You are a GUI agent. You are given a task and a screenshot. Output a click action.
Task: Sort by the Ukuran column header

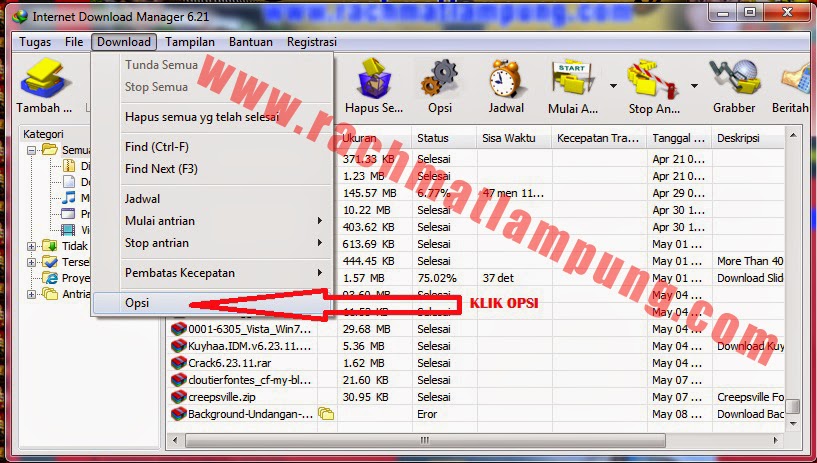374,138
